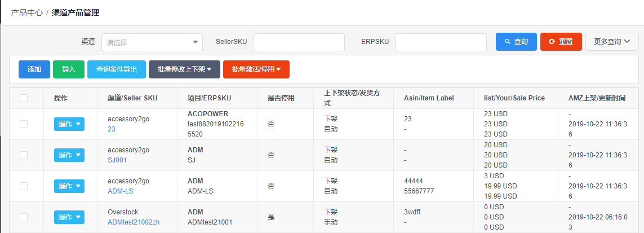Open the ADMtest21002zh SKU link
The height and width of the screenshot is (233, 644).
pos(134,222)
